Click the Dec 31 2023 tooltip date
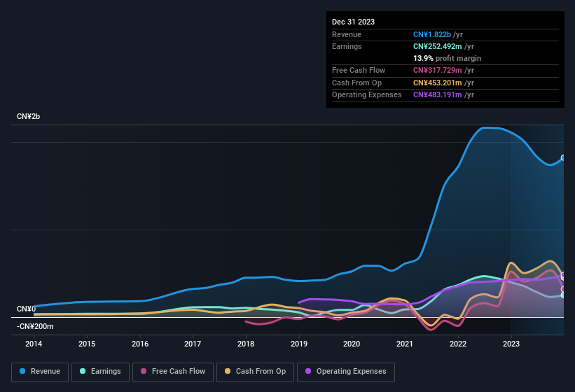Viewport: 575px width, 392px height. [x=353, y=22]
